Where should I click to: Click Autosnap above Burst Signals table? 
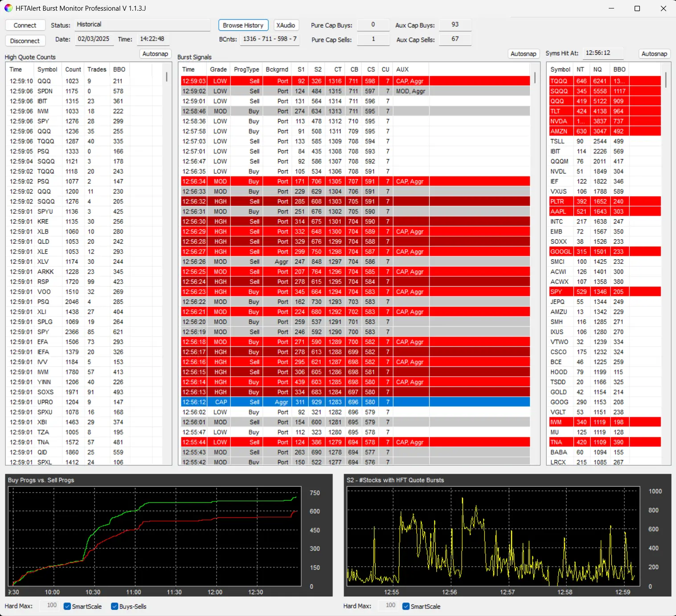point(523,54)
